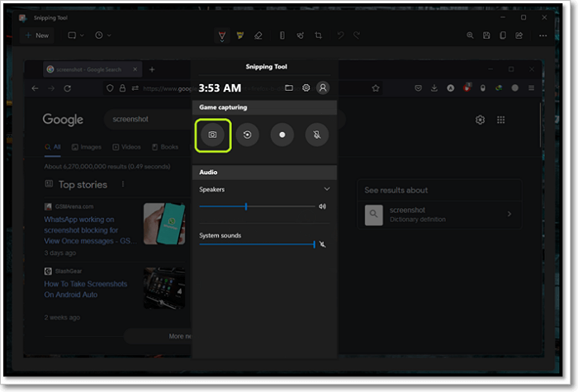Mute the Speakers volume icon
Viewport: 578px width, 392px height.
coord(322,206)
